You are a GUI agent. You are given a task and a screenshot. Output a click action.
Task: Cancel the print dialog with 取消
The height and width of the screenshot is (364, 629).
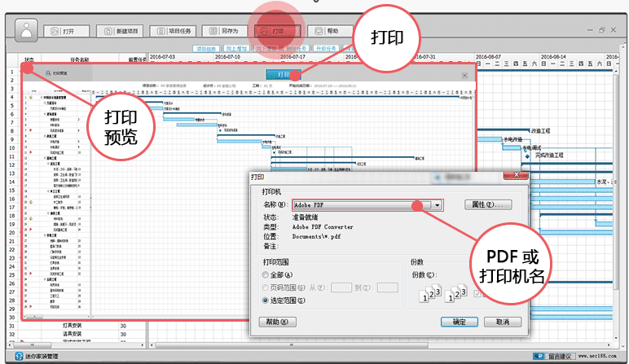503,322
